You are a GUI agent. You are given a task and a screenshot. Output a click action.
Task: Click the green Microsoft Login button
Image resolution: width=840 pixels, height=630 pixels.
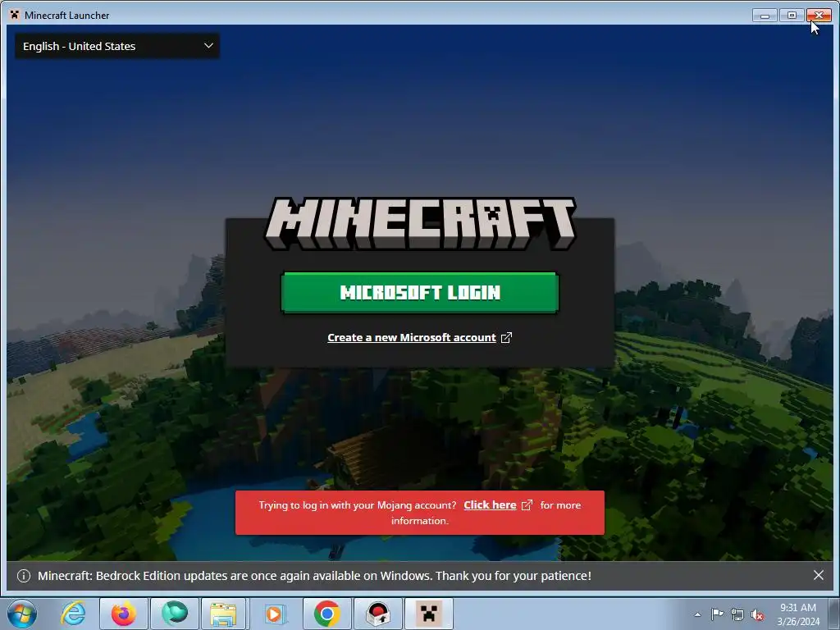[419, 293]
